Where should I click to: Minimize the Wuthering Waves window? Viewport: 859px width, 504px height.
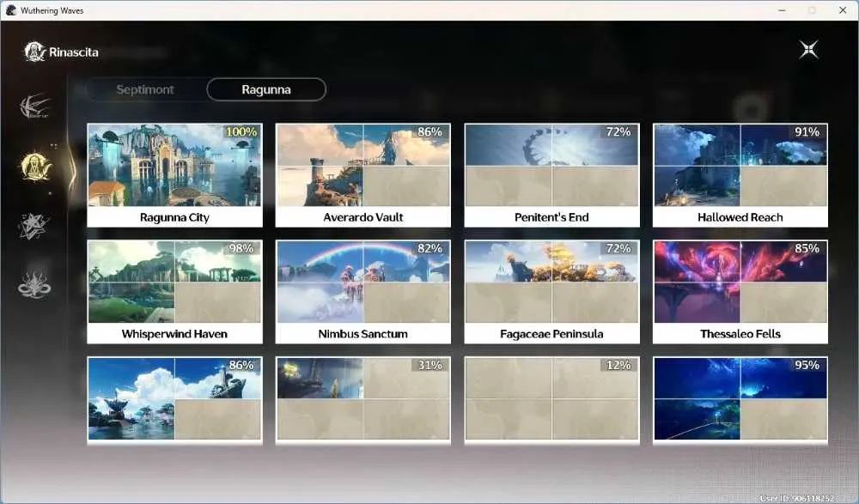click(782, 10)
